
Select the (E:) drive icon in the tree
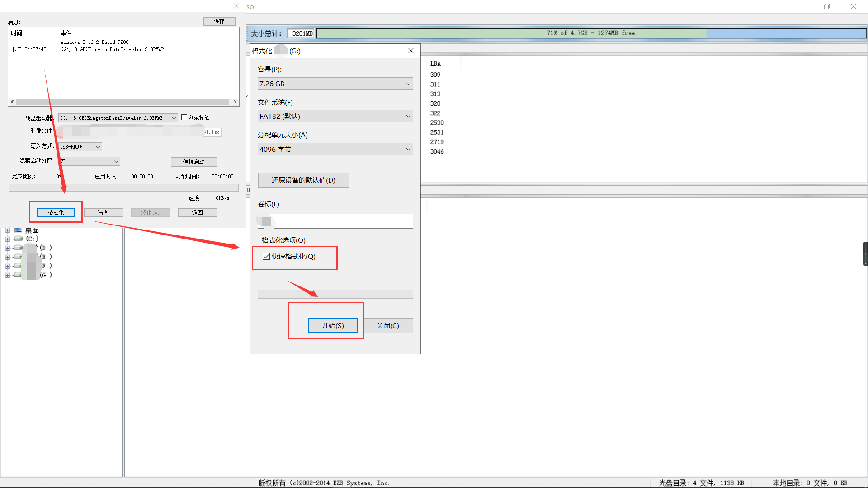tap(17, 257)
